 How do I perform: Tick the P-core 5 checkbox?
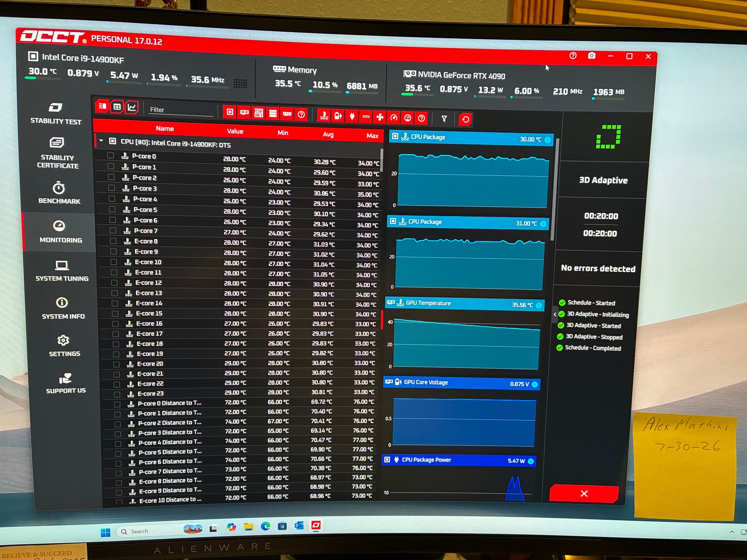[112, 209]
